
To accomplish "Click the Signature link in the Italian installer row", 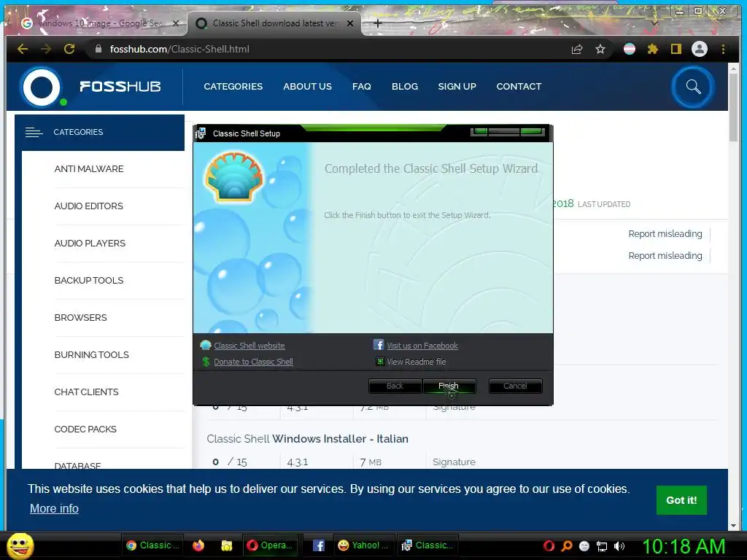I will click(x=454, y=462).
